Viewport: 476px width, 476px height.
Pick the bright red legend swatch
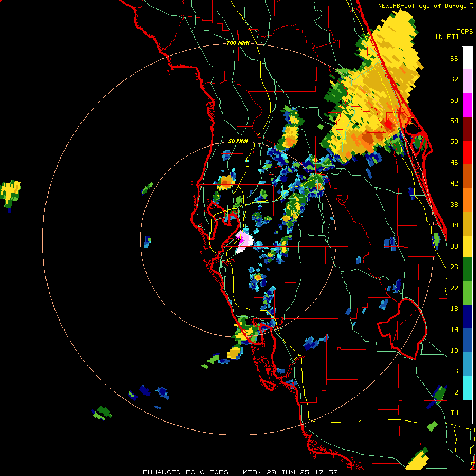coord(467,152)
